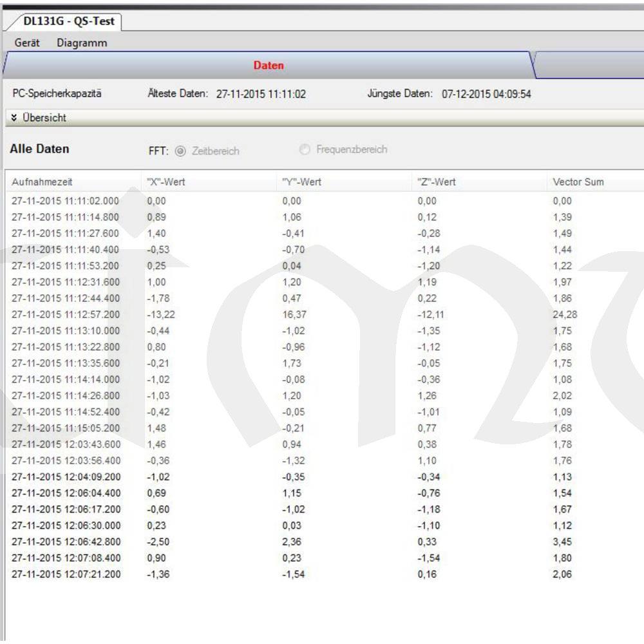Open the Gerät menu
The width and height of the screenshot is (644, 644).
(27, 43)
